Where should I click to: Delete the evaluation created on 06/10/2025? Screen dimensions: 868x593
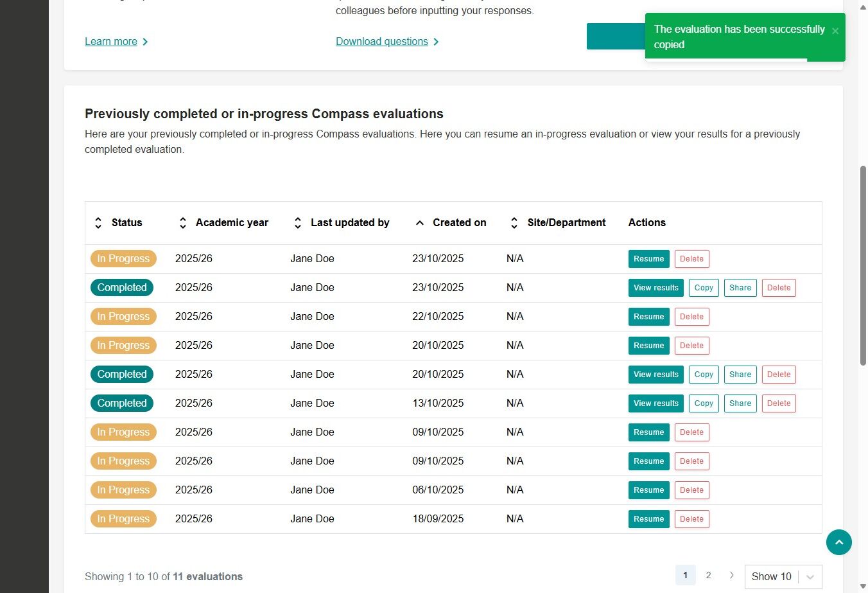[692, 490]
